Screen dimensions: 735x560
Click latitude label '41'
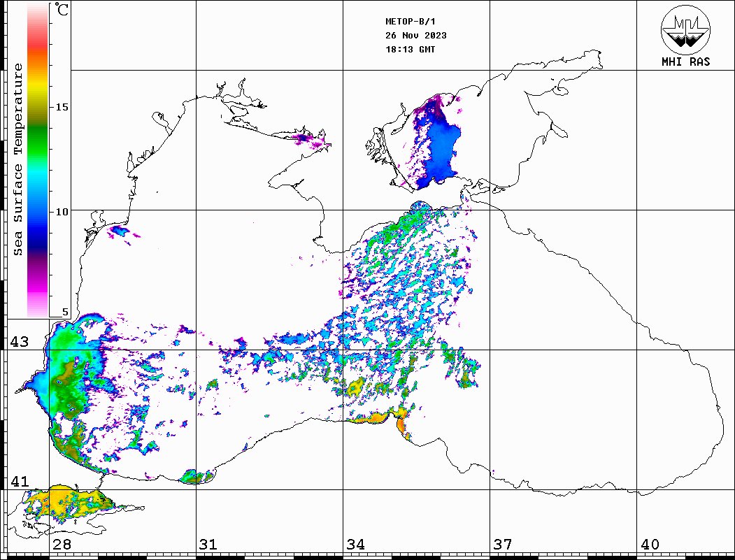coord(20,481)
